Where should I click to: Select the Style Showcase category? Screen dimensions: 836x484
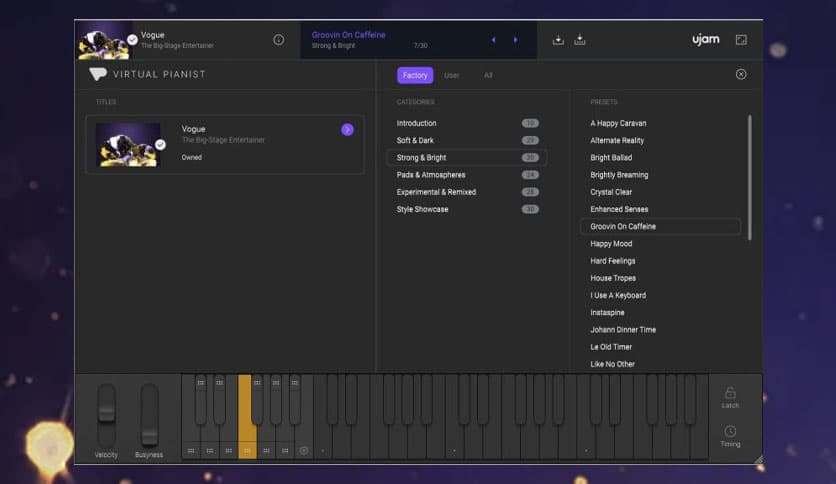(467, 209)
